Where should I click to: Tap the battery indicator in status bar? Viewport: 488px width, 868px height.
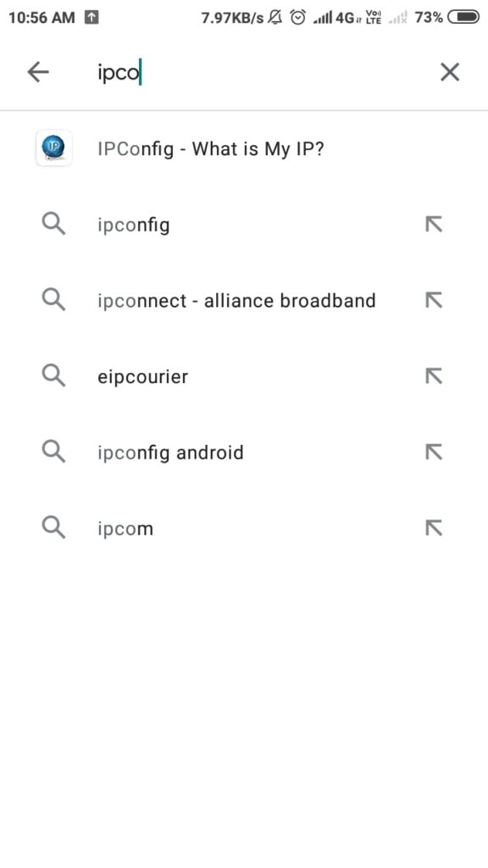(x=463, y=18)
